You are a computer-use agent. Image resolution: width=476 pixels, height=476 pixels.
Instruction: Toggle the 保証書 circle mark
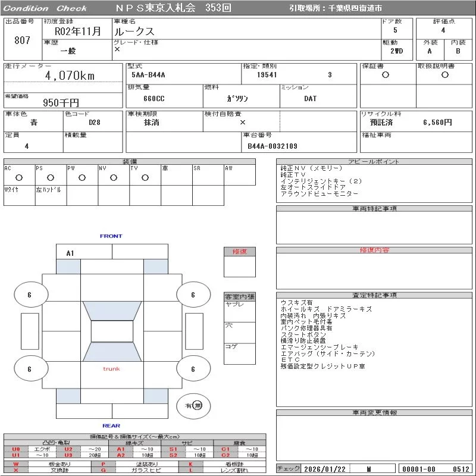[x=386, y=75]
